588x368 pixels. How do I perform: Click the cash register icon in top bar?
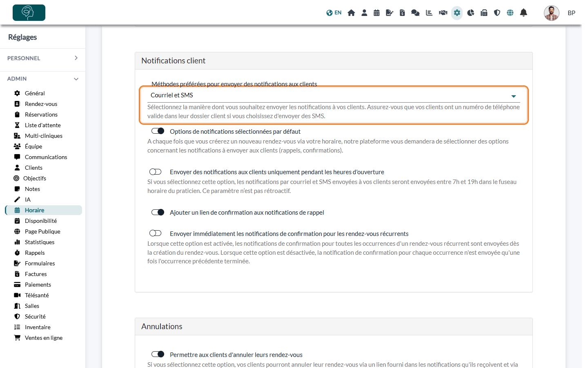coord(484,13)
